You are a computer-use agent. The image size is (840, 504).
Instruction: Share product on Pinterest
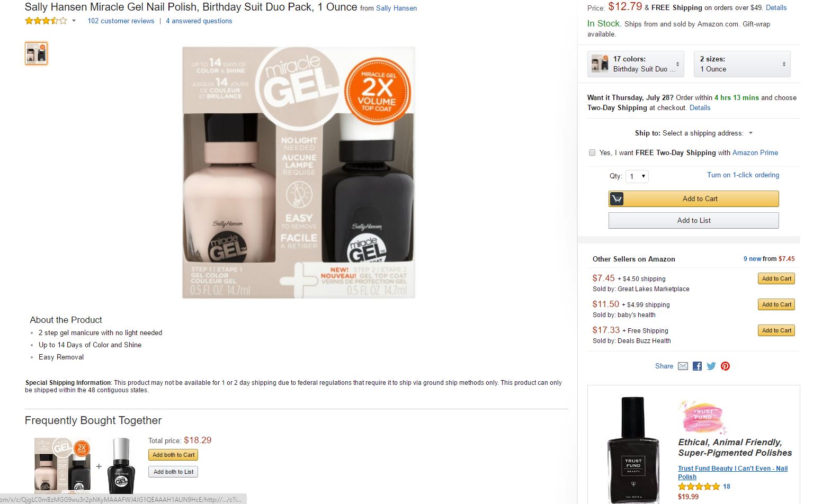point(726,366)
